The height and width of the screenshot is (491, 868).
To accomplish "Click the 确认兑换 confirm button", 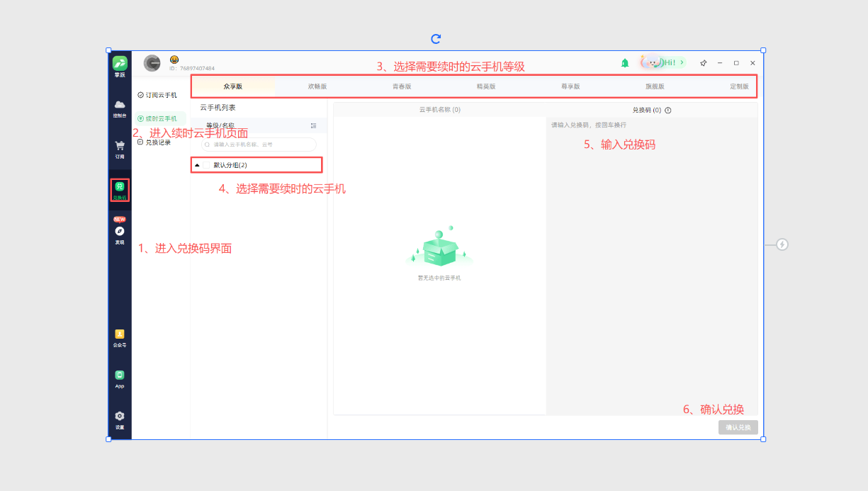I will click(x=738, y=427).
